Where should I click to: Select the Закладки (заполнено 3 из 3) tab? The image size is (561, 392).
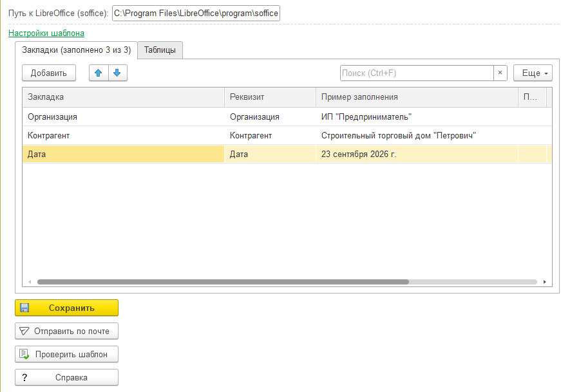(76, 50)
